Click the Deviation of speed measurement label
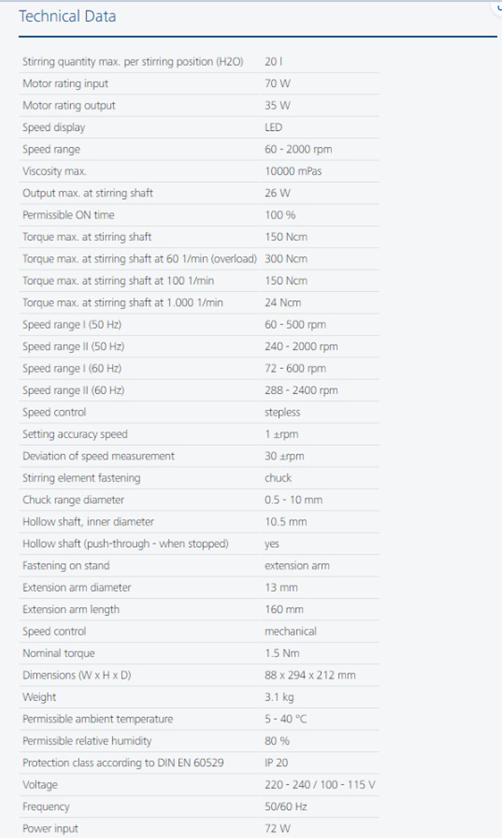Viewport: 502px width, 838px height. pos(98,456)
